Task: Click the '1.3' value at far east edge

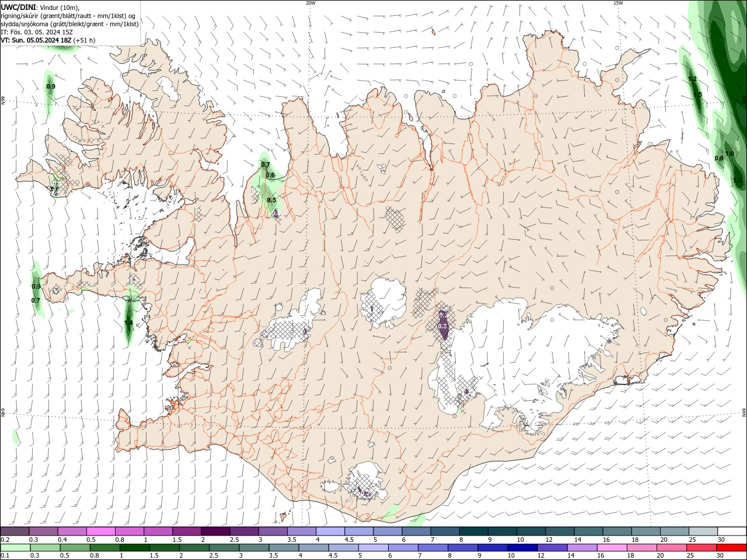Action: click(737, 180)
